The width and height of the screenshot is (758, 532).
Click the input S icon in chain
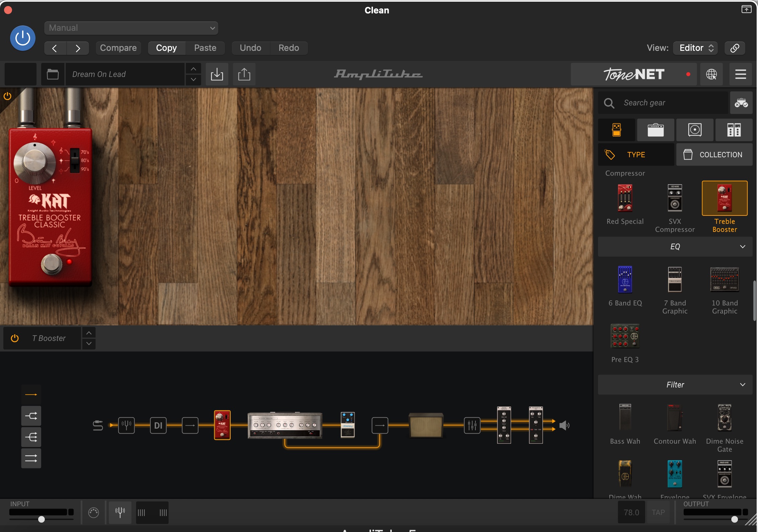(98, 425)
